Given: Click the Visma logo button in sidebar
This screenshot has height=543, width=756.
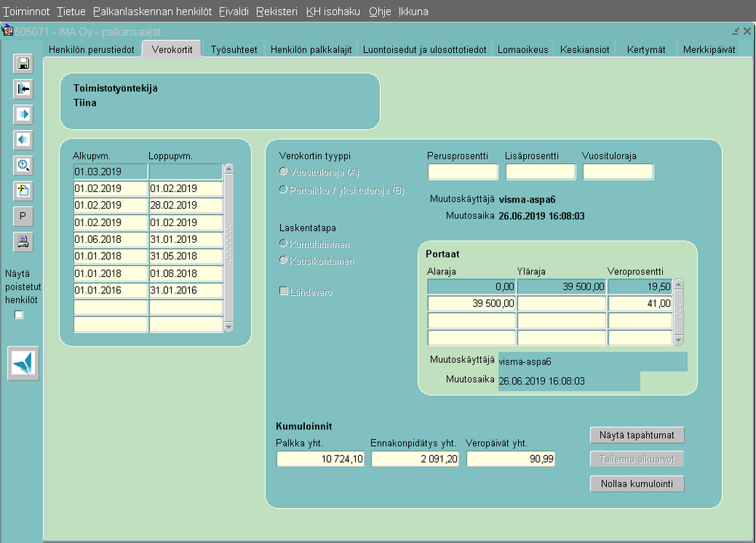Looking at the screenshot, I should click(x=23, y=363).
